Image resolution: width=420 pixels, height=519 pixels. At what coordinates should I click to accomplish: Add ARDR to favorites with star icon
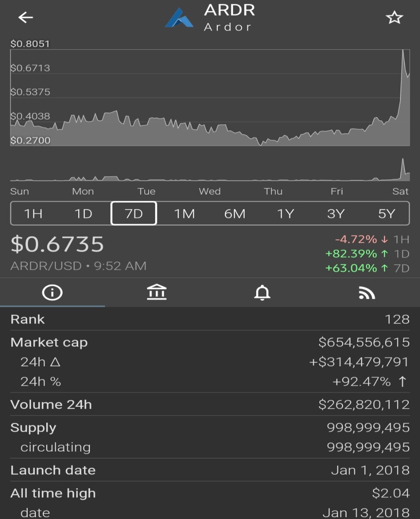394,18
